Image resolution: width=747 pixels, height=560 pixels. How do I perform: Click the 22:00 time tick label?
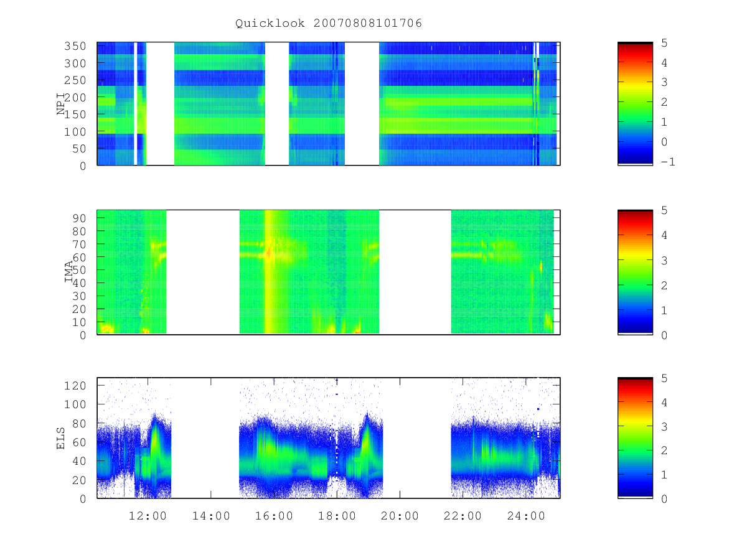[463, 516]
